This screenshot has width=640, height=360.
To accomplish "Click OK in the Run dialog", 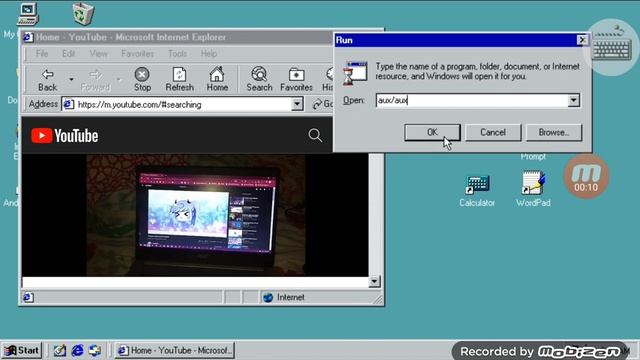I will point(432,132).
